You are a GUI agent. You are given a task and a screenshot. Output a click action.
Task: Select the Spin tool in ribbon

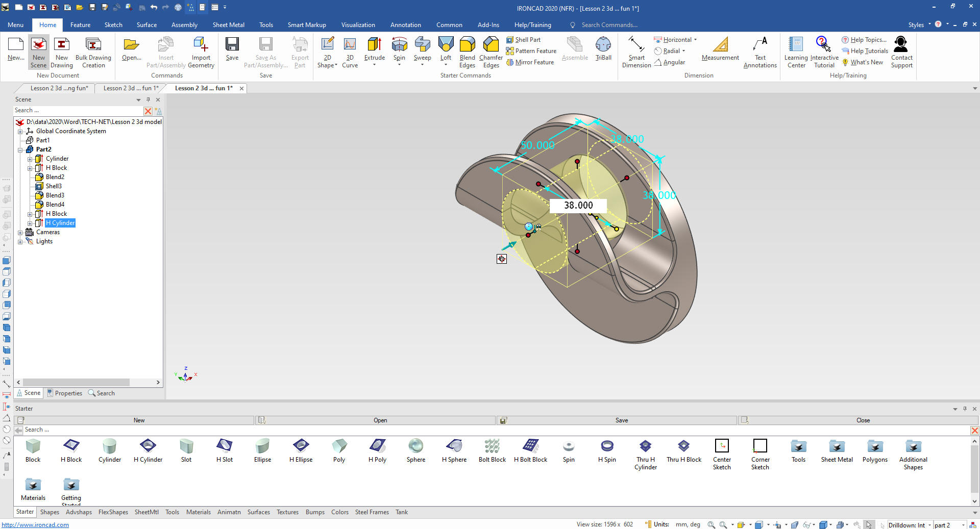coord(399,45)
